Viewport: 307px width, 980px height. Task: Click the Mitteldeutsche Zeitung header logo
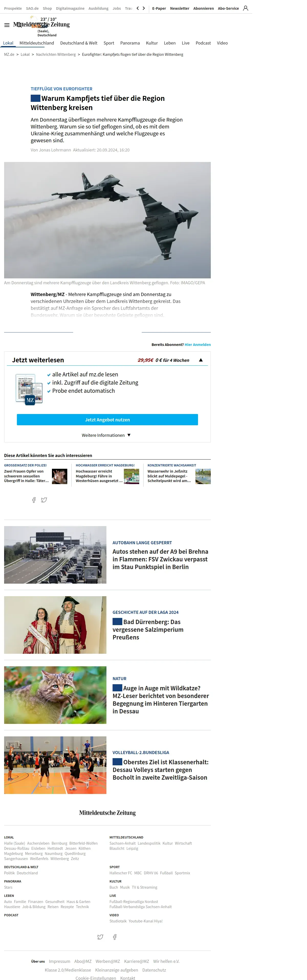[41, 25]
